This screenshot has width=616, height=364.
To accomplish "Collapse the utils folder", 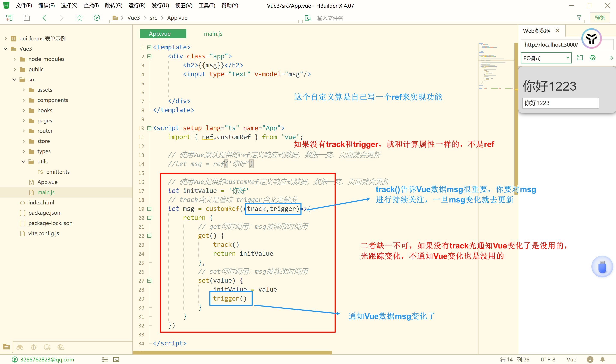I will pyautogui.click(x=23, y=162).
